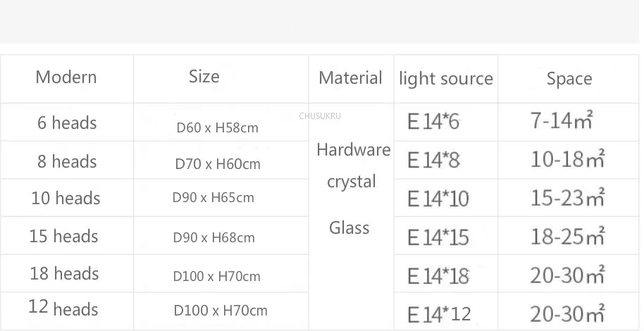The width and height of the screenshot is (644, 331).
Task: Click the CHUSUKRU watermark text
Action: (320, 116)
